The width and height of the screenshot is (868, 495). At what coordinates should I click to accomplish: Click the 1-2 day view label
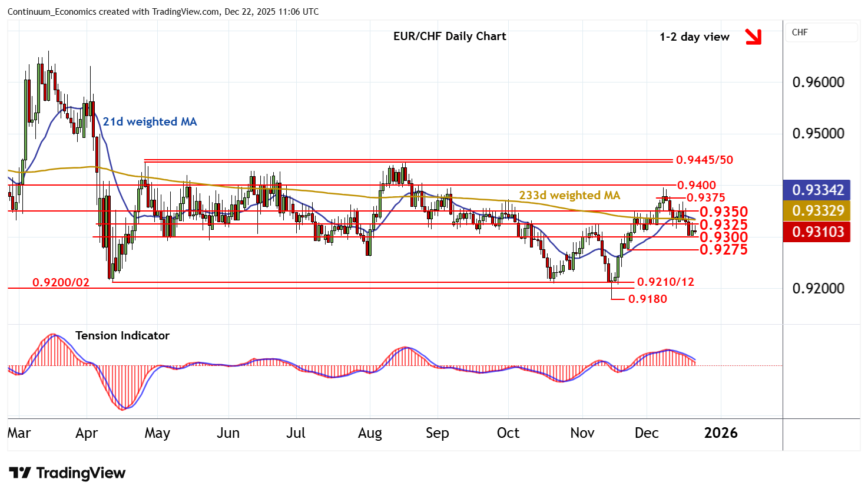point(694,37)
